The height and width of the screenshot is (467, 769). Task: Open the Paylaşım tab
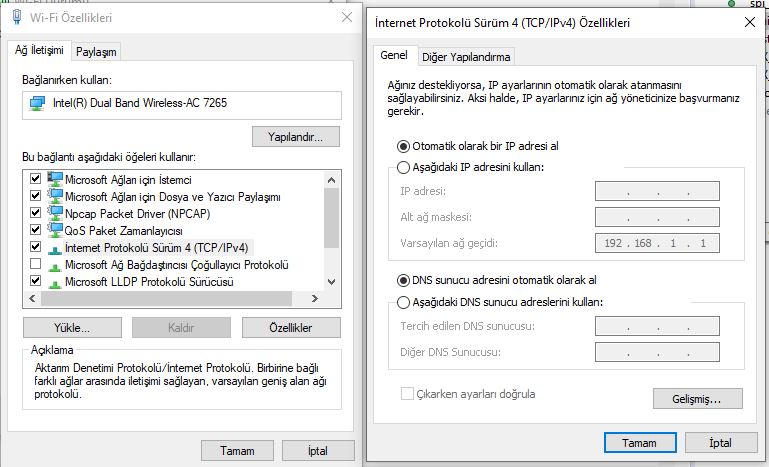pyautogui.click(x=96, y=52)
